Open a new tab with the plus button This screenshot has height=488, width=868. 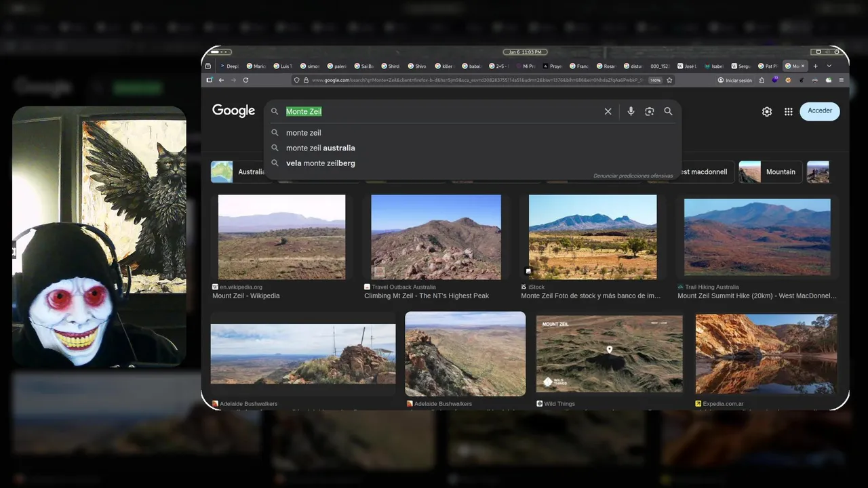[815, 66]
